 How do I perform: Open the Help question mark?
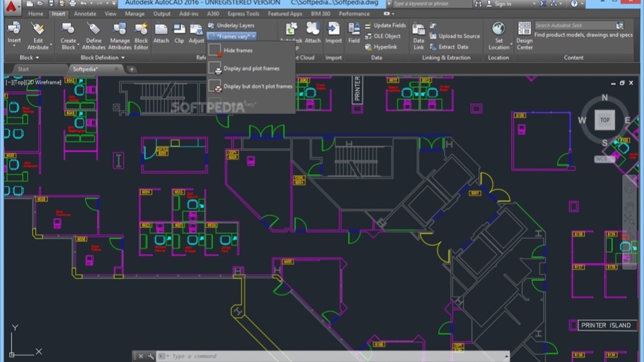pyautogui.click(x=574, y=4)
